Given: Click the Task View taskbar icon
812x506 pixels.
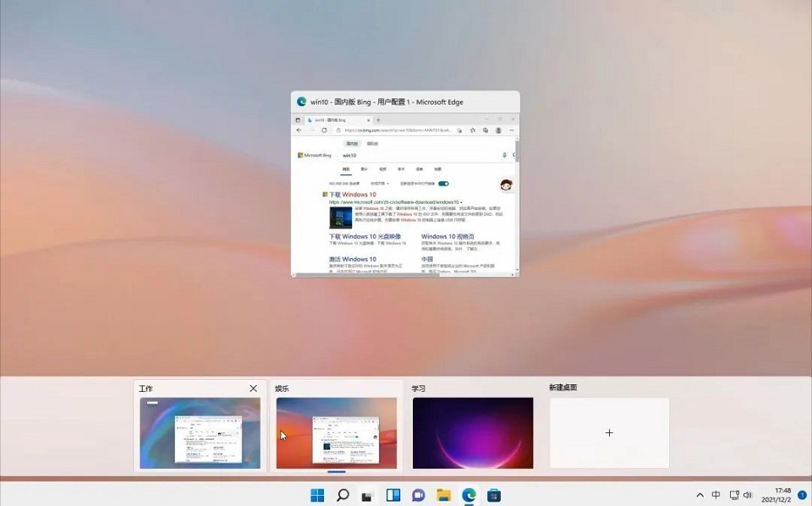Looking at the screenshot, I should pos(368,495).
